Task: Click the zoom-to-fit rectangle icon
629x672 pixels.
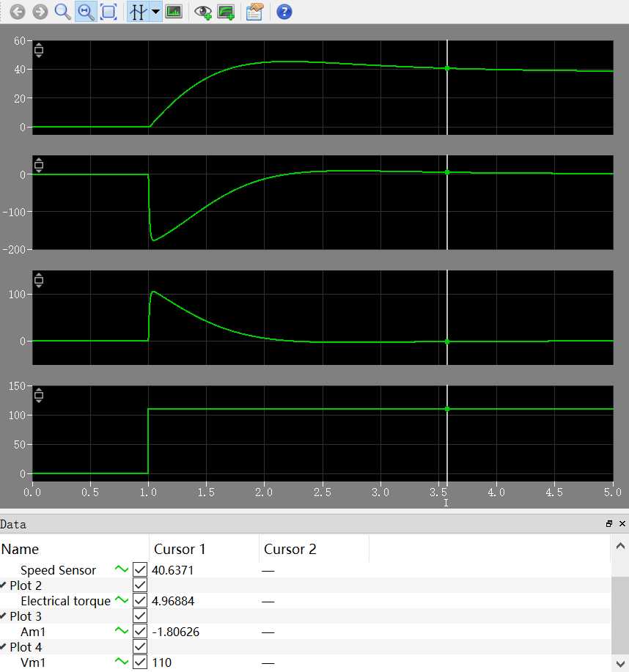Action: [x=108, y=12]
